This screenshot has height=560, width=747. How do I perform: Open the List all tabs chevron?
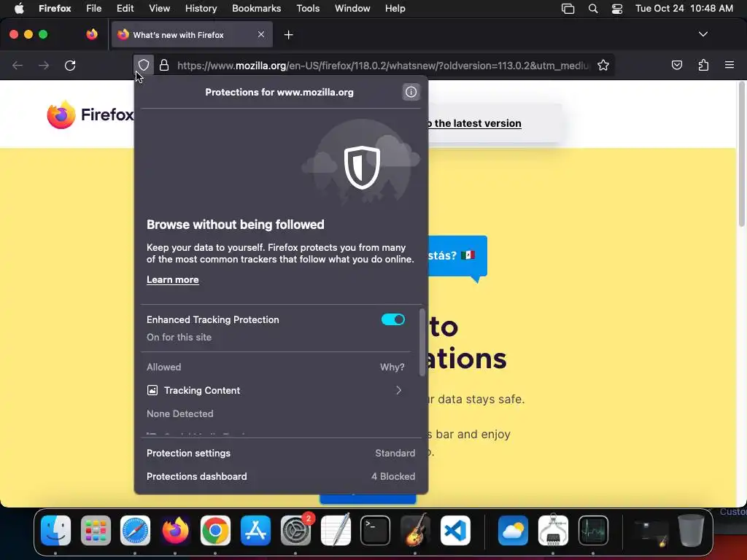tap(703, 34)
